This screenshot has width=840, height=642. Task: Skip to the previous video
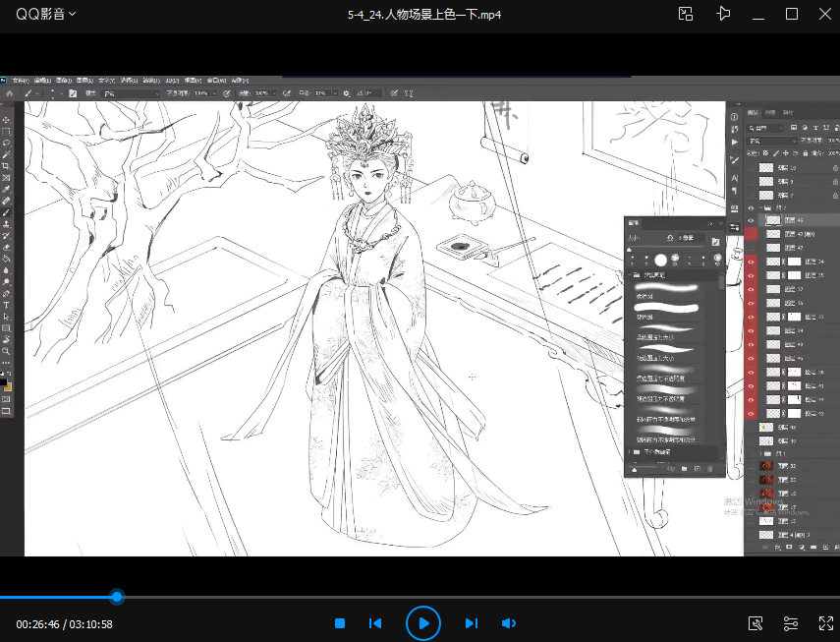point(374,623)
